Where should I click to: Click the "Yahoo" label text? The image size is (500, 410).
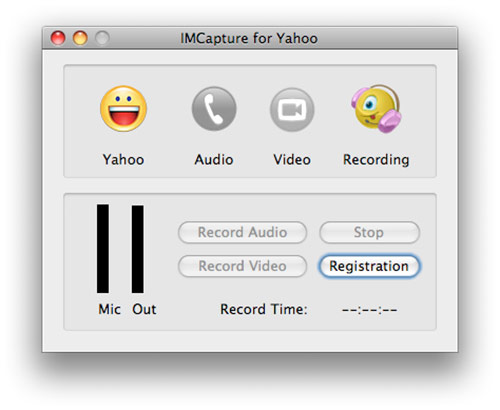[x=123, y=160]
